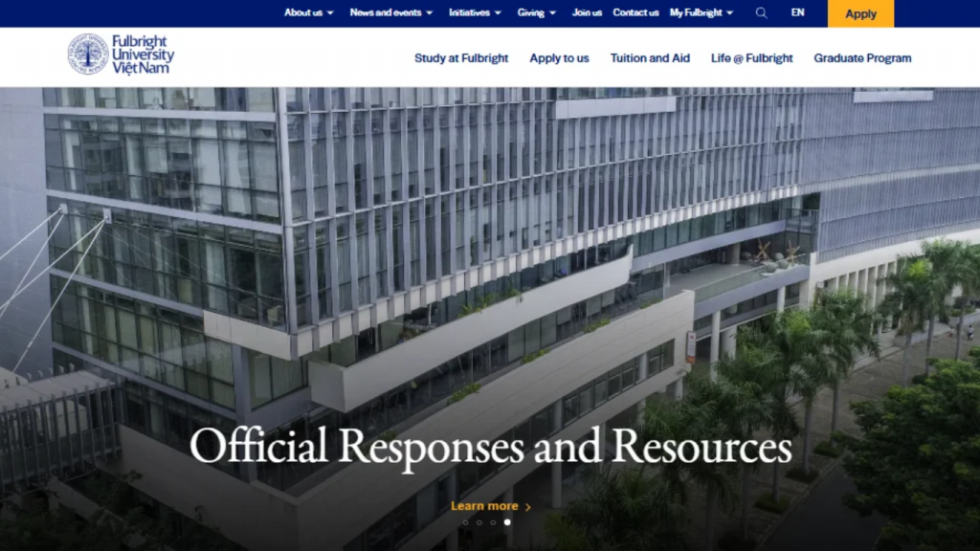Screen dimensions: 980x551
Task: Open the Graduate Program page
Action: 862,58
